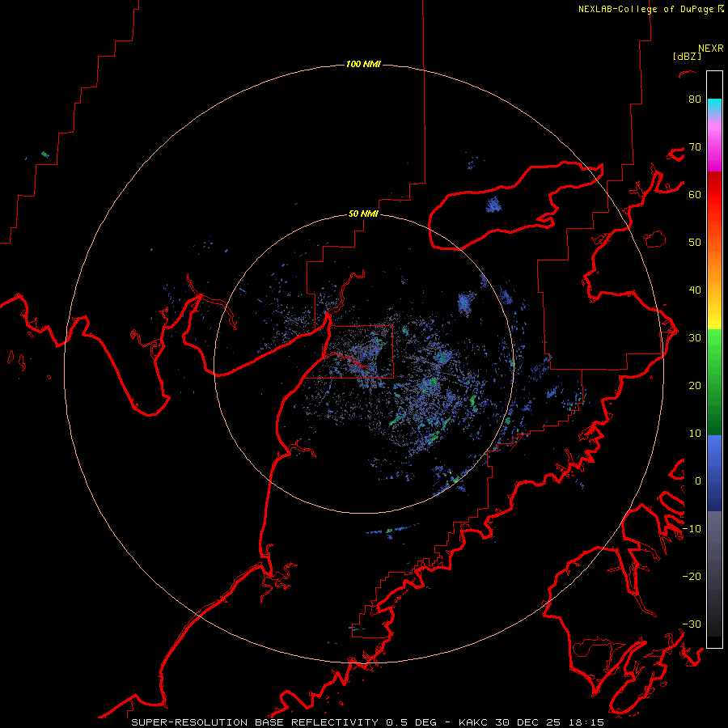Click the SUPER-RESOLUTION BASE REFLECTIVITY product title
This screenshot has width=728, height=728.
click(x=255, y=722)
